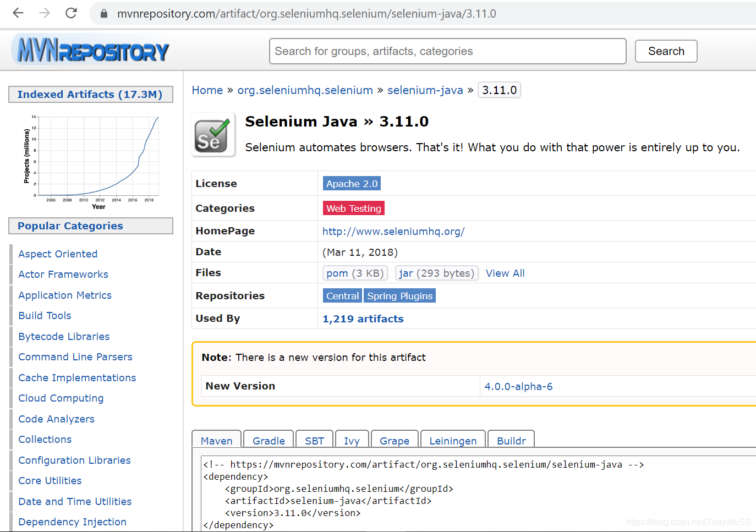Image resolution: width=756 pixels, height=532 pixels.
Task: Click the padlock site security icon
Action: pos(103,13)
